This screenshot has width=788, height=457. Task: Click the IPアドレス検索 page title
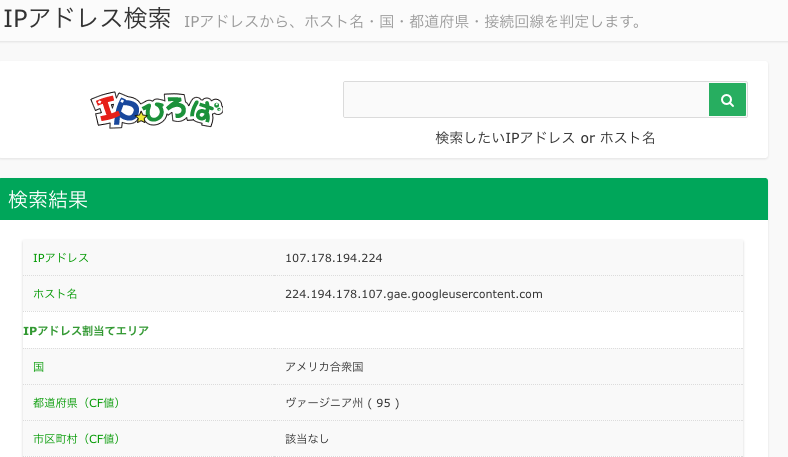tap(87, 19)
